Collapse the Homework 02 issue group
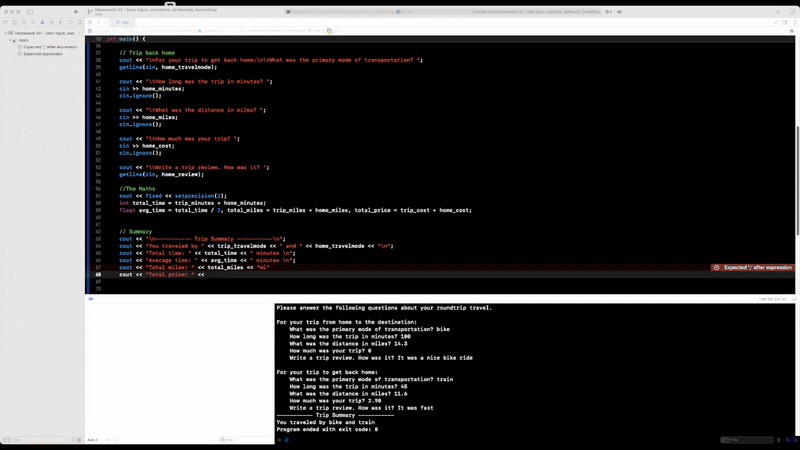Screen dimensions: 800x450 [x=5, y=33]
